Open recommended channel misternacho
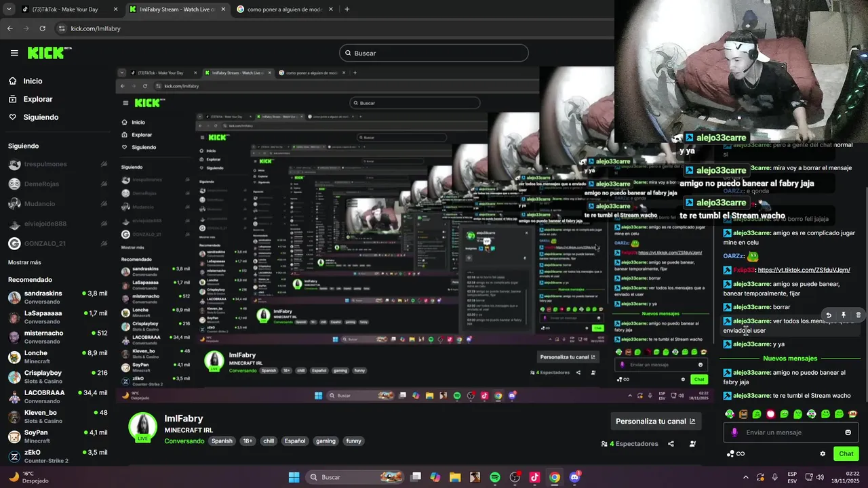 58,337
